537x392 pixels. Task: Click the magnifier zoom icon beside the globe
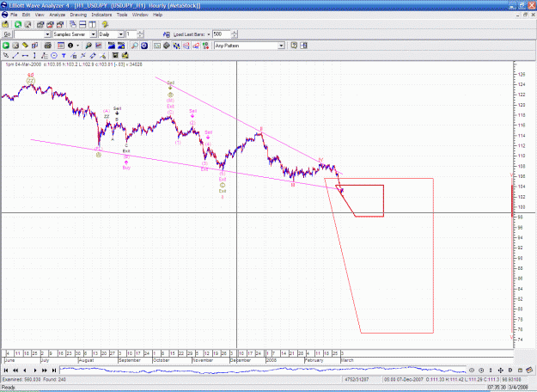pos(135,46)
